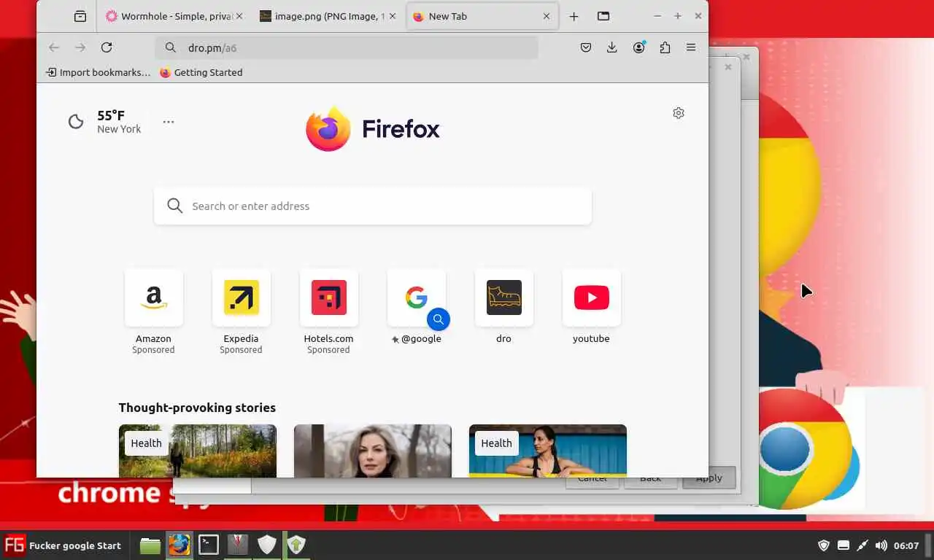
Task: Close the Wormhole tab
Action: pyautogui.click(x=239, y=16)
